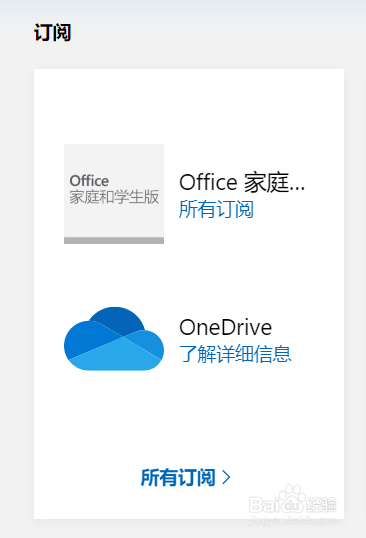
Task: Open 了解详细信息 link under OneDrive
Action: (x=235, y=354)
